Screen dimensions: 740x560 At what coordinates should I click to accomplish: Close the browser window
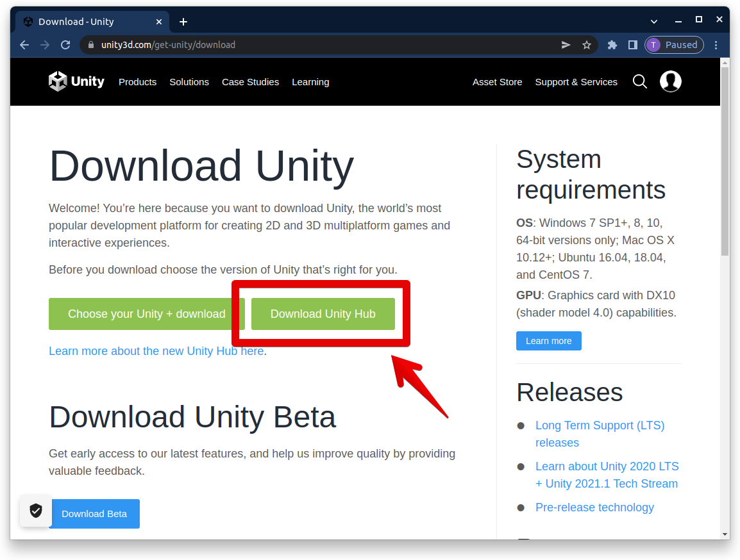719,19
